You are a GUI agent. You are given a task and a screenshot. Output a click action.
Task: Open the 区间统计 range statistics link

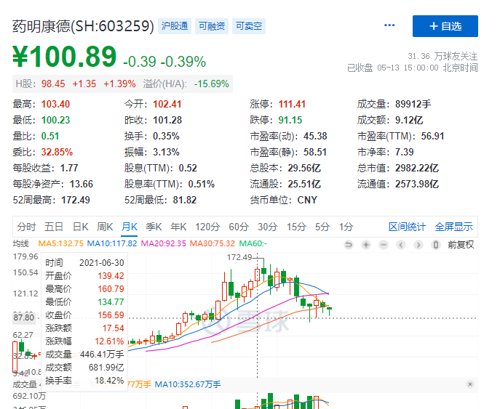(407, 227)
